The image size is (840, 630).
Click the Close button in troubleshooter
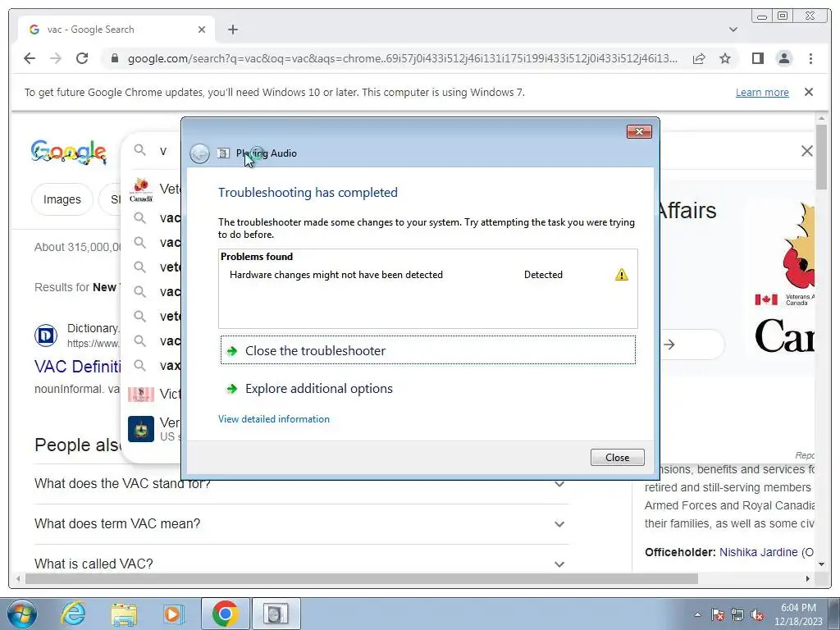tap(617, 457)
